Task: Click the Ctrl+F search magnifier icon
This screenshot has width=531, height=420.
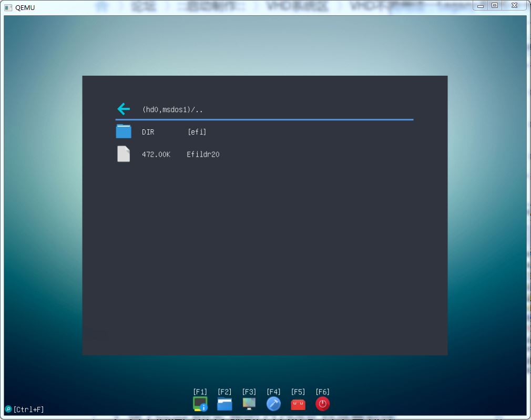Action: point(8,409)
